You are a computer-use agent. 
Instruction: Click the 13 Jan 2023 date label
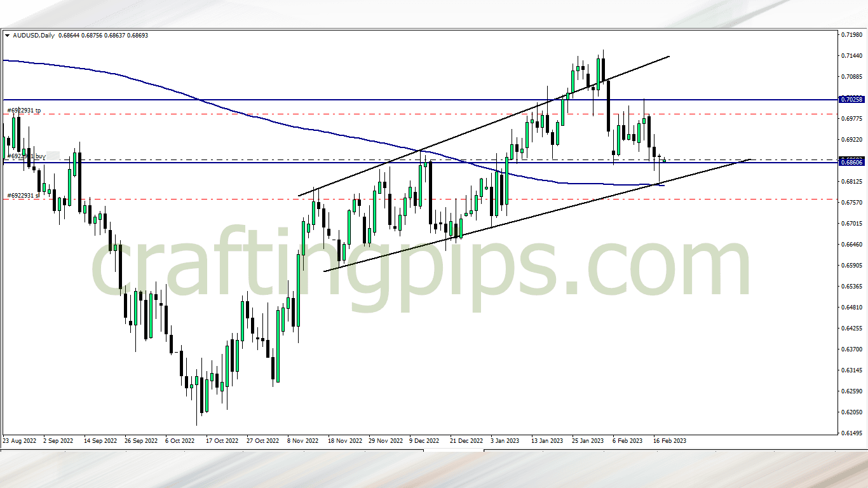pyautogui.click(x=547, y=440)
